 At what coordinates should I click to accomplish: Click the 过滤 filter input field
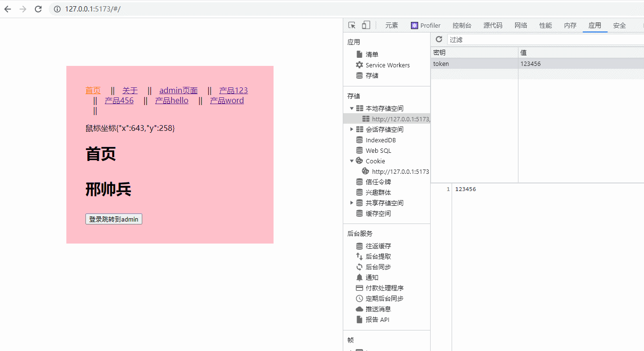click(545, 40)
